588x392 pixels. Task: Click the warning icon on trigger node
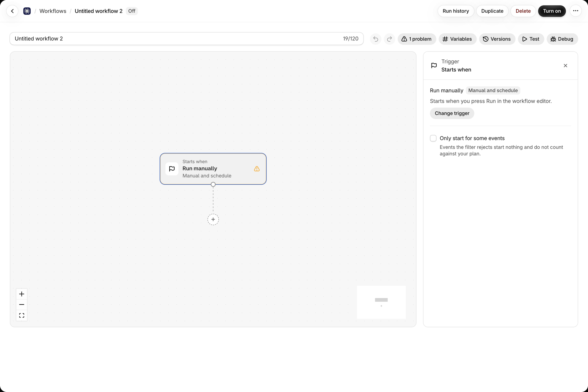pyautogui.click(x=257, y=169)
